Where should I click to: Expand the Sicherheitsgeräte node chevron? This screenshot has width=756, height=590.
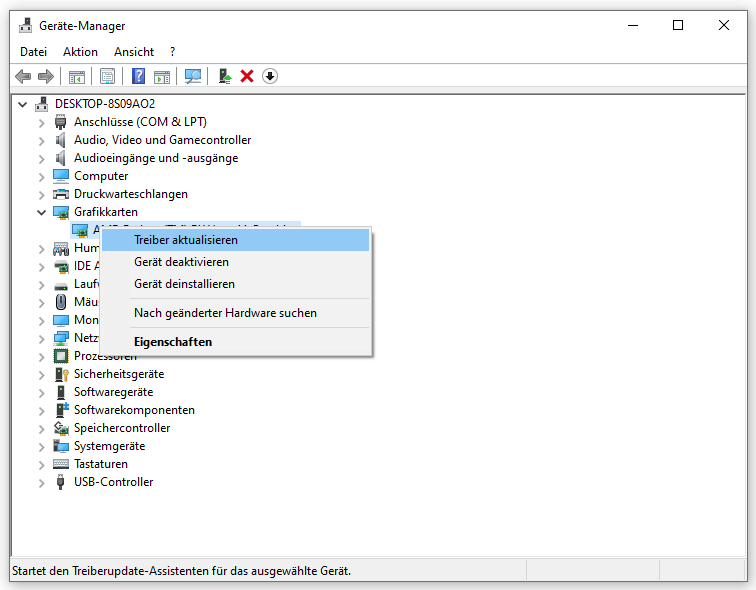point(41,375)
